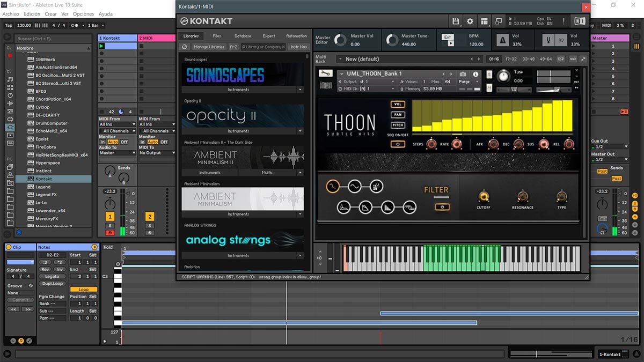
Task: Toggle track 1 activator button
Action: click(x=110, y=217)
